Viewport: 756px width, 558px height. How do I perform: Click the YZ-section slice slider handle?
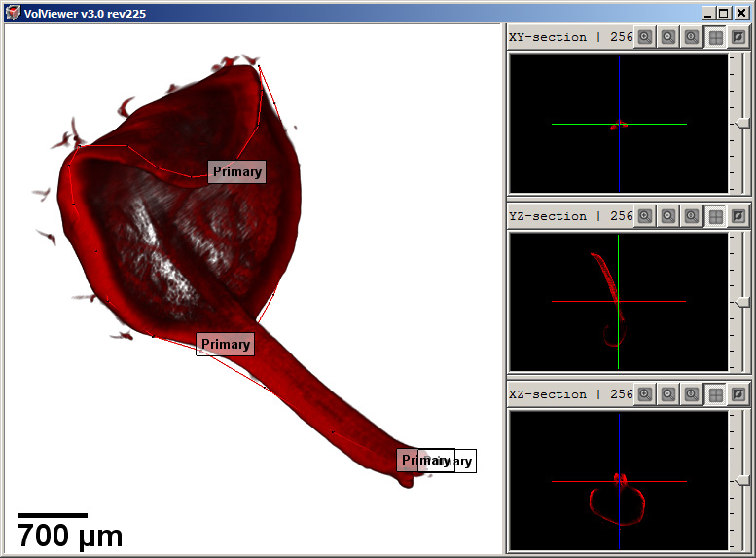pos(742,302)
